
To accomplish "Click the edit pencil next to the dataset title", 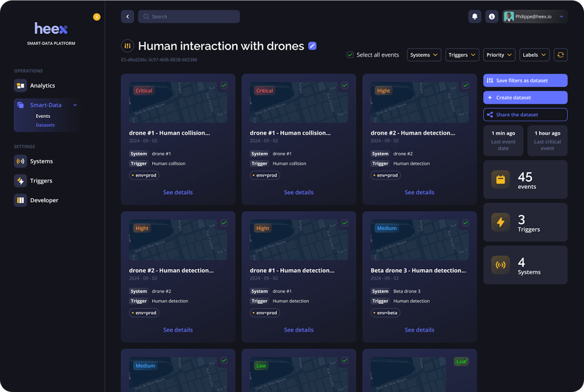I will (x=312, y=46).
